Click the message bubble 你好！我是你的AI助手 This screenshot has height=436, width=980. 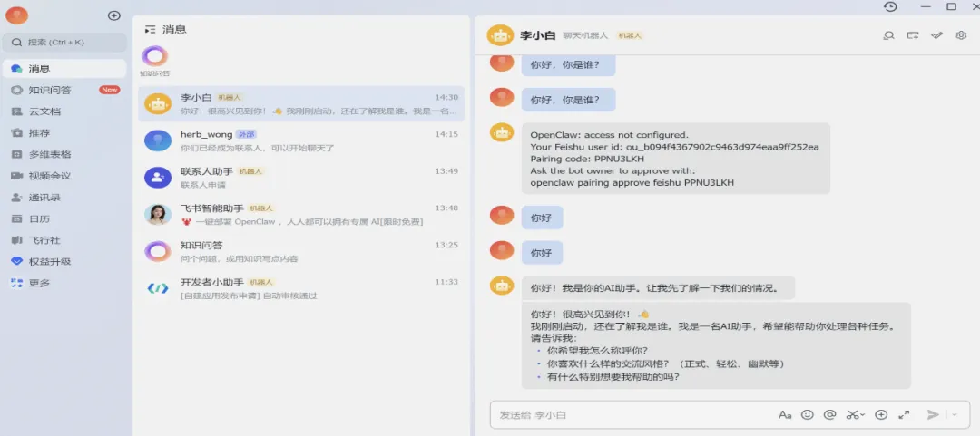click(658, 288)
